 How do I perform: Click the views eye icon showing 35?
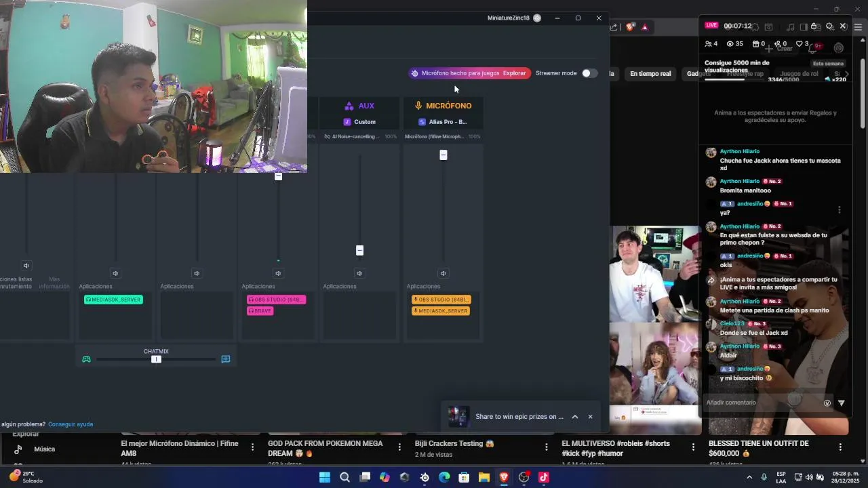730,44
